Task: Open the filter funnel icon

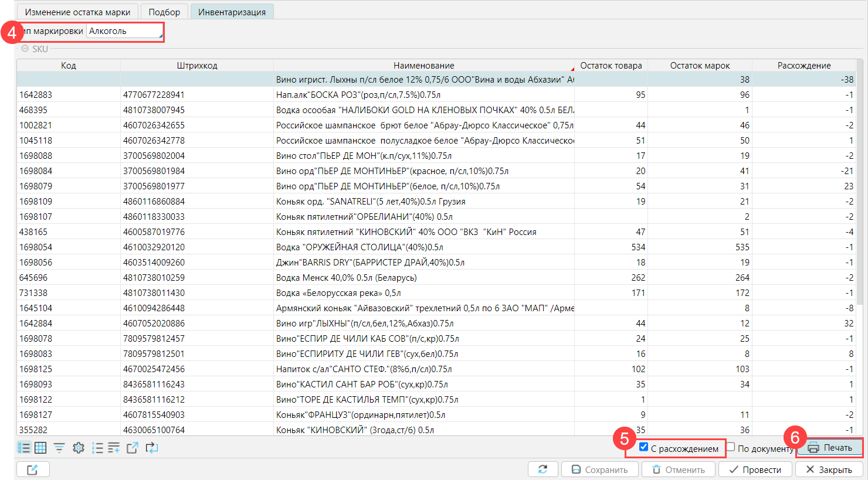Action: click(59, 448)
